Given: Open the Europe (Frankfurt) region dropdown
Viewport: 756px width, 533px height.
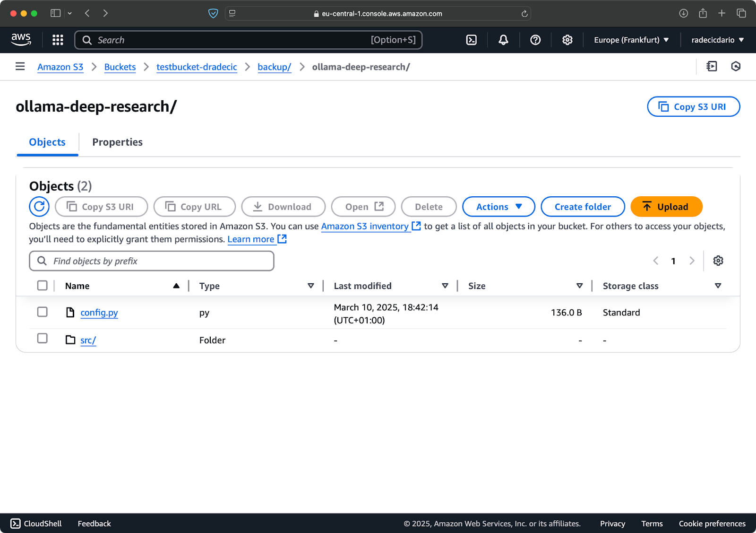Looking at the screenshot, I should tap(631, 40).
